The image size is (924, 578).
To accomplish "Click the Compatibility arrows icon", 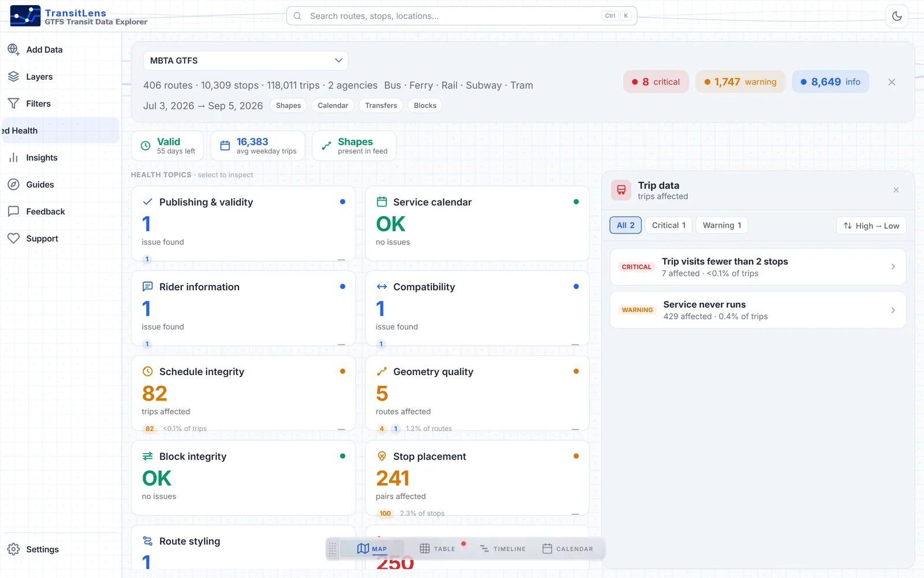I will (382, 287).
